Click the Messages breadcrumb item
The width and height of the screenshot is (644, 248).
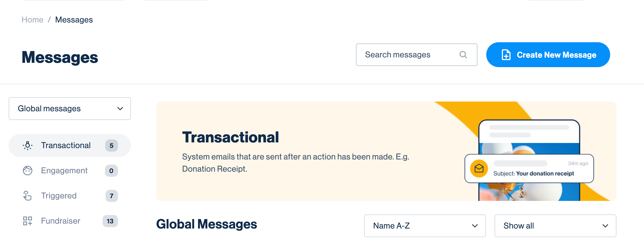tap(74, 20)
